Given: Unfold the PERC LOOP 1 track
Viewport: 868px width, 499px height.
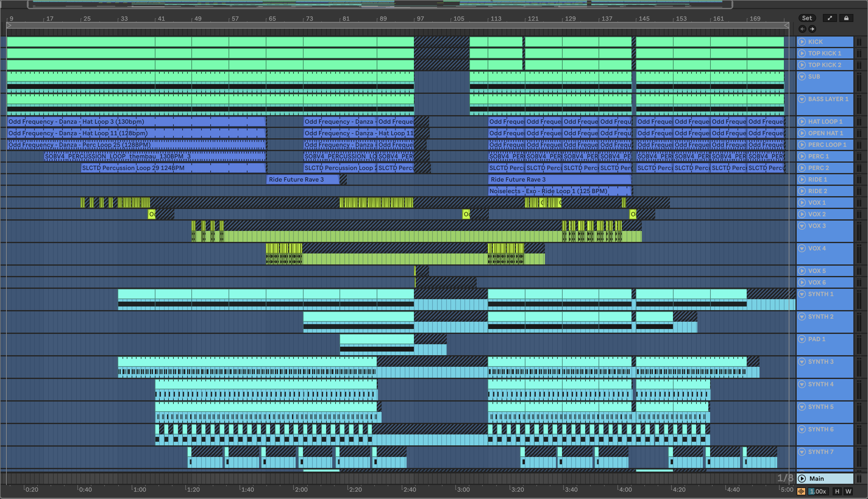Looking at the screenshot, I should (802, 145).
